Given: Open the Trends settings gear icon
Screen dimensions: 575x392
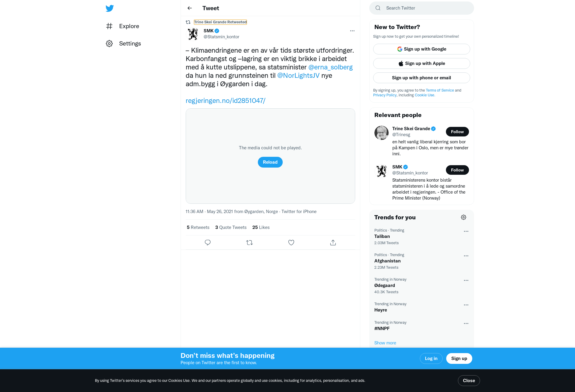Looking at the screenshot, I should (x=464, y=217).
